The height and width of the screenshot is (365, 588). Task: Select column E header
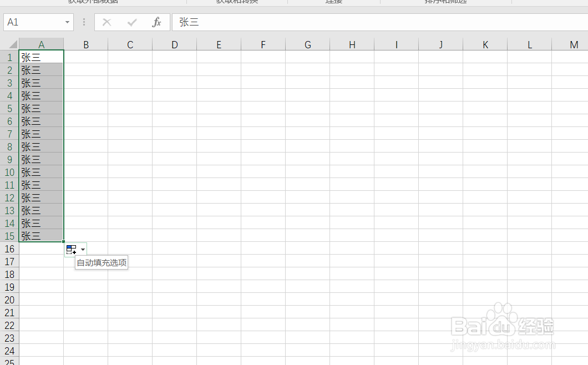pos(219,44)
